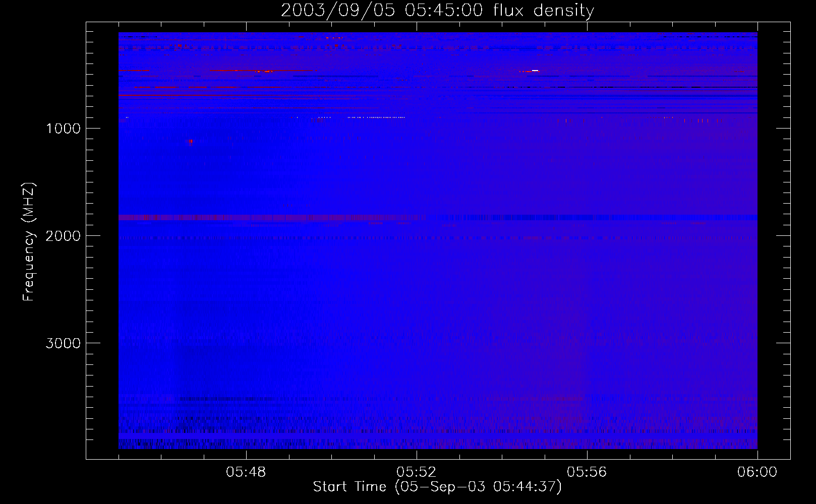Click the 06:00 time tick label
Screen dimensions: 816x504
757,472
